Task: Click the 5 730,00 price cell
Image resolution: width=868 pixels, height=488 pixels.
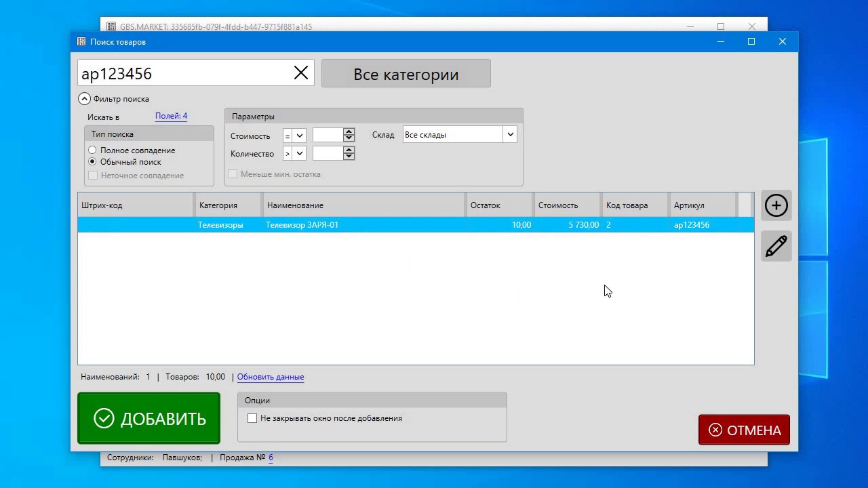Action: (568, 225)
